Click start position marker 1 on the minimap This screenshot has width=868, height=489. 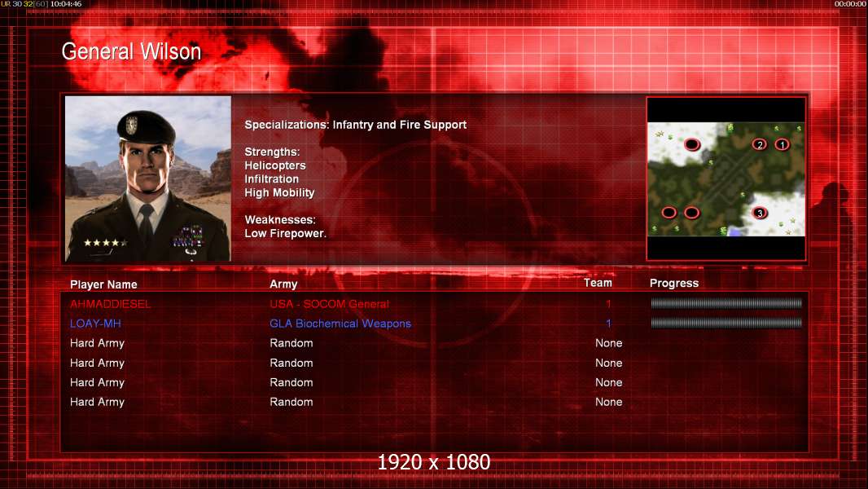click(x=782, y=144)
